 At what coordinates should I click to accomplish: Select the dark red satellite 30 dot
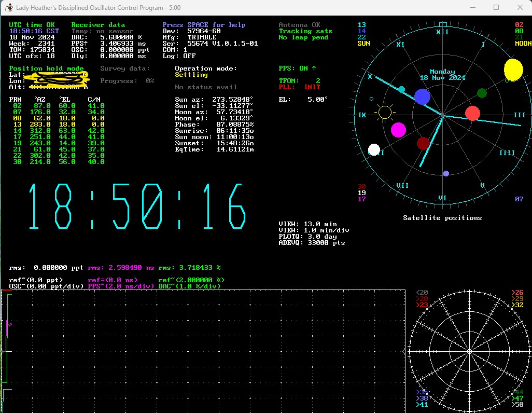pos(423,143)
